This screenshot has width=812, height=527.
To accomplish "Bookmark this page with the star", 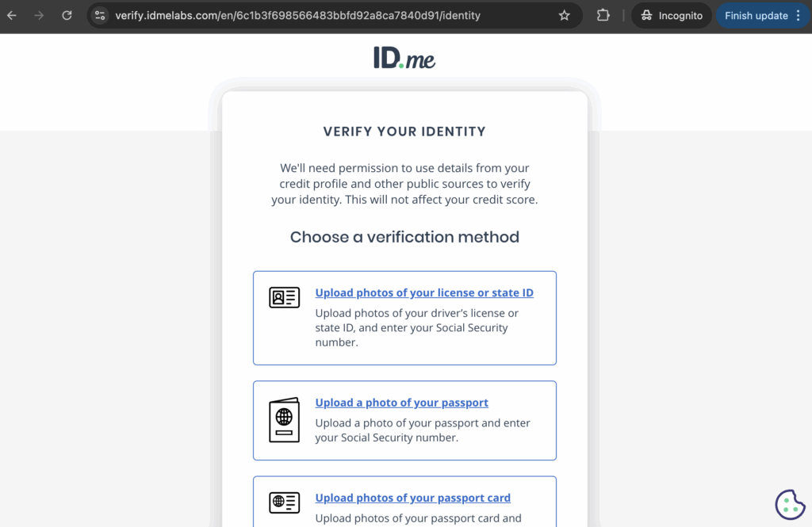I will (x=565, y=16).
